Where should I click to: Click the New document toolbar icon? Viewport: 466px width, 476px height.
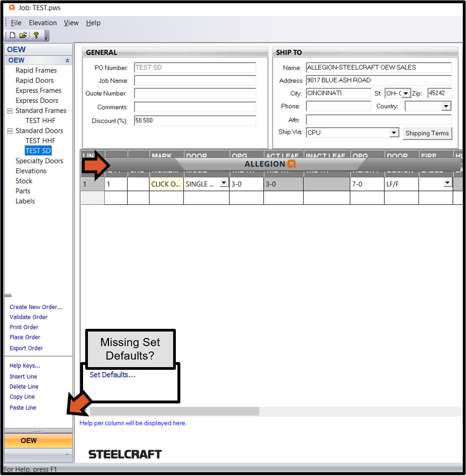coord(12,35)
